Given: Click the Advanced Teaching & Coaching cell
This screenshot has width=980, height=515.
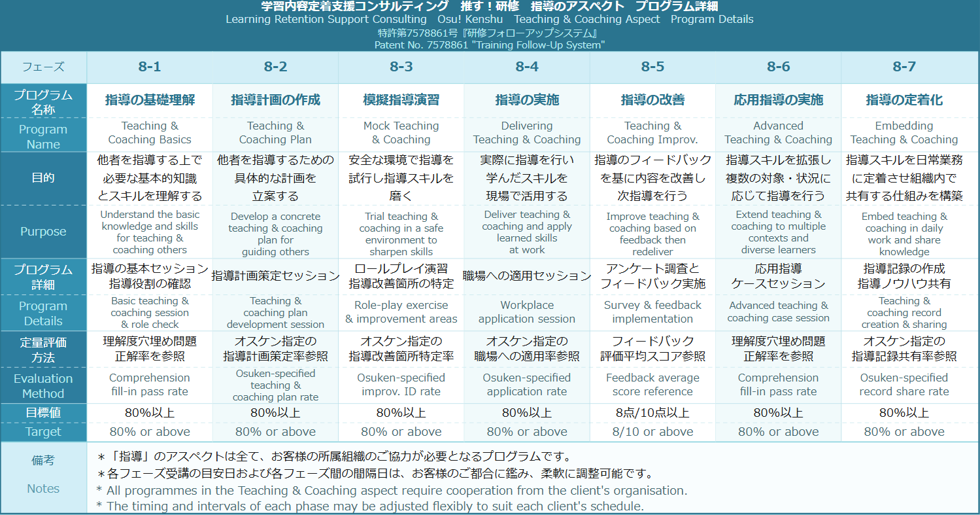Looking at the screenshot, I should 778,133.
